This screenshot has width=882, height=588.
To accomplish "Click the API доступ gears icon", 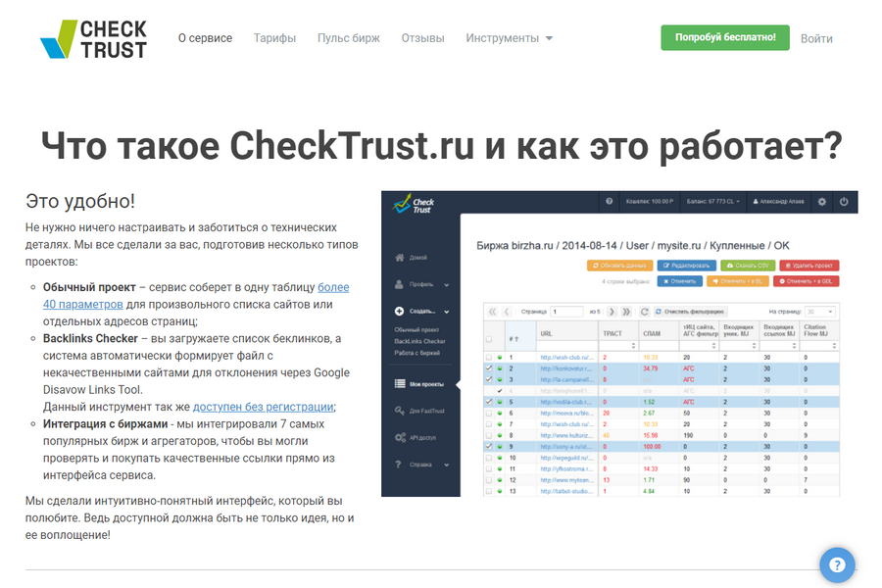I will [x=399, y=437].
